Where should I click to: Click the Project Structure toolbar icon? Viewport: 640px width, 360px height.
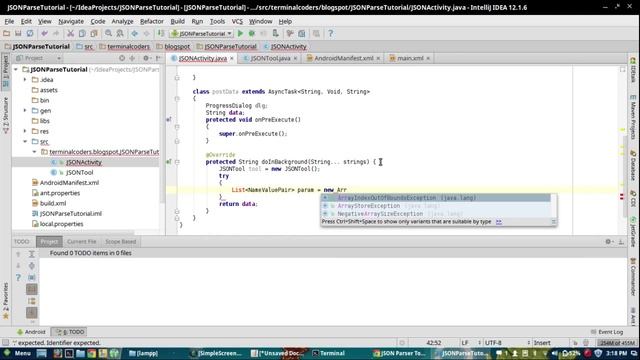(302, 33)
